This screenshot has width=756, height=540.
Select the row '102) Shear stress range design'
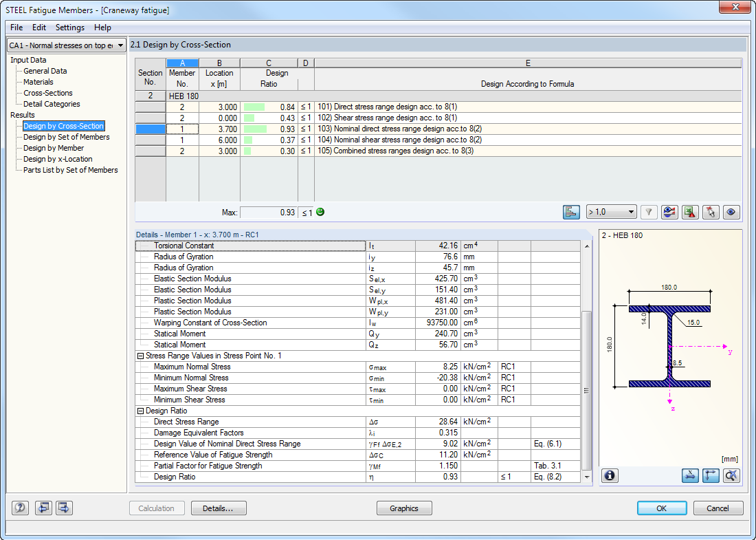[x=438, y=118]
